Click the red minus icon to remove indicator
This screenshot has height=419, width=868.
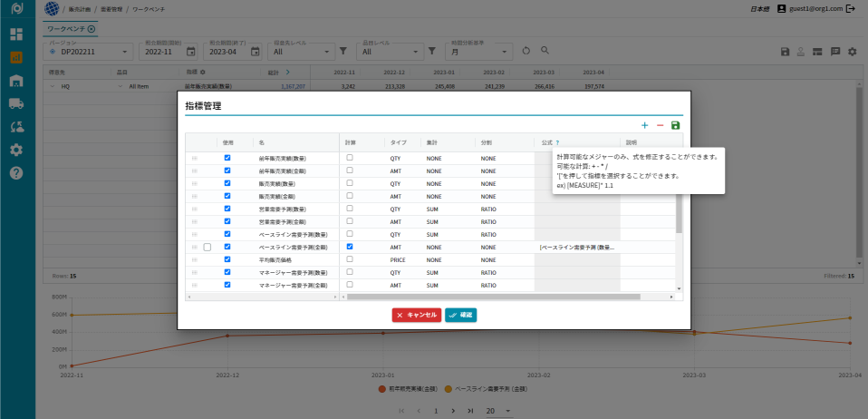pos(660,125)
